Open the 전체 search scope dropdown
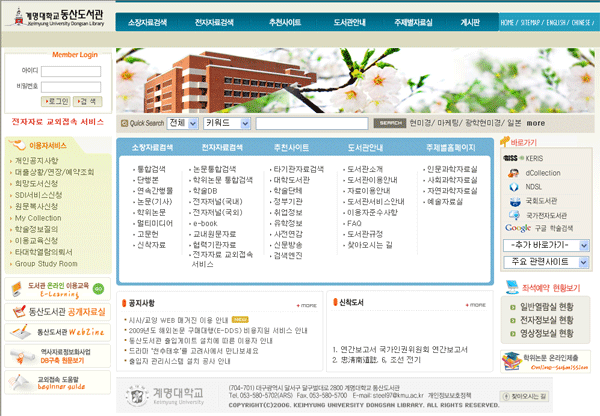The width and height of the screenshot is (600, 416). point(183,123)
